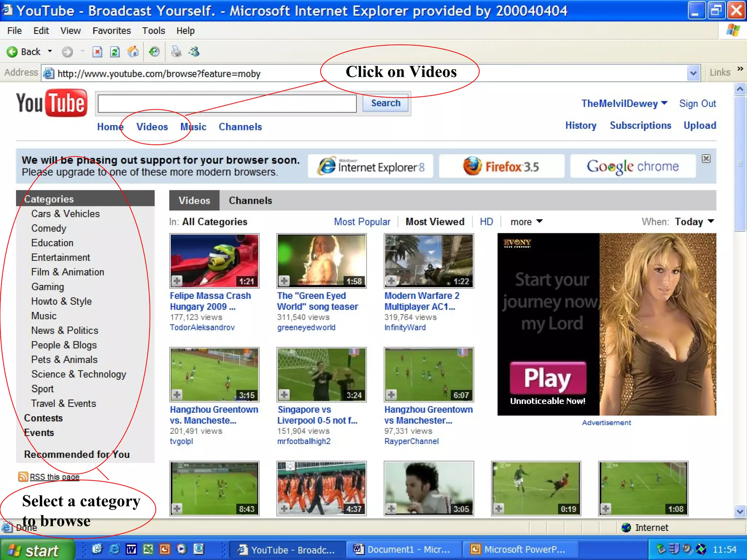
Task: Select the Videos tab in browse panel
Action: point(194,201)
